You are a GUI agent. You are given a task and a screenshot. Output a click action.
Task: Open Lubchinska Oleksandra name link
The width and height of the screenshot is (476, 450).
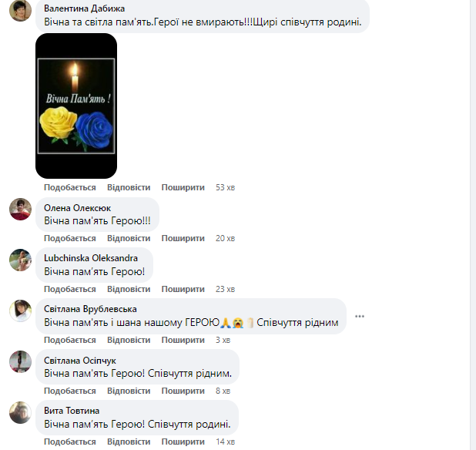91,258
